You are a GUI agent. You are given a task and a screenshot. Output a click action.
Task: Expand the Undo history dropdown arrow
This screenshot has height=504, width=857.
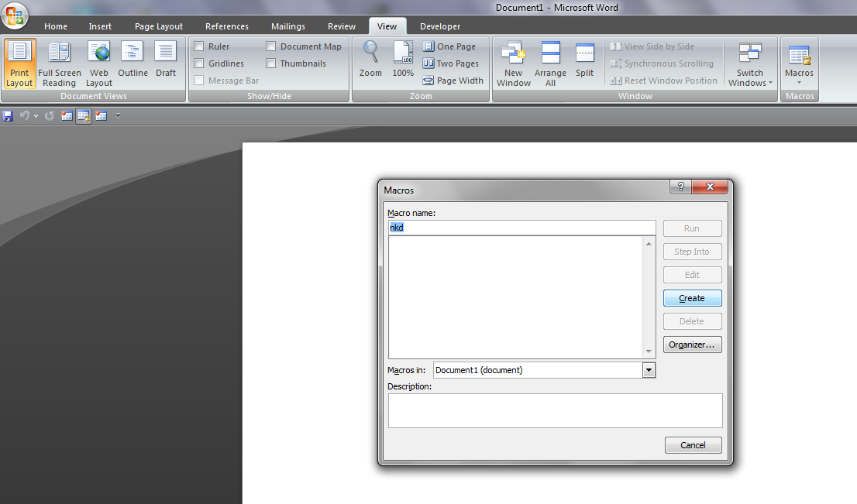pos(36,116)
